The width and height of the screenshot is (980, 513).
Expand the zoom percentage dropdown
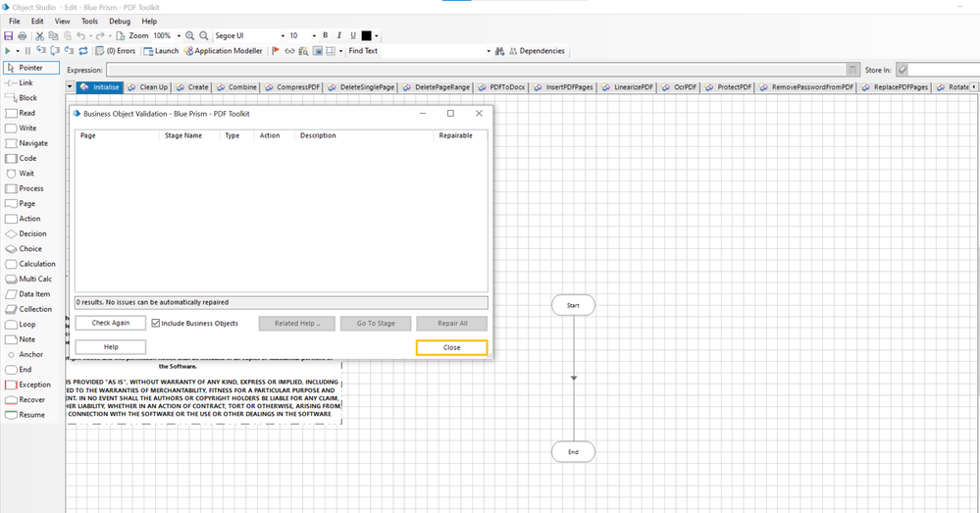(179, 36)
